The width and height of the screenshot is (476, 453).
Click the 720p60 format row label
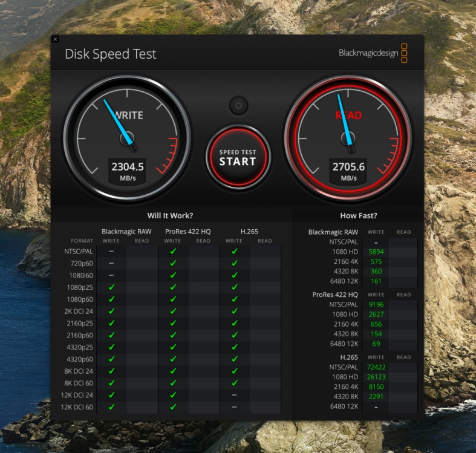(x=82, y=263)
